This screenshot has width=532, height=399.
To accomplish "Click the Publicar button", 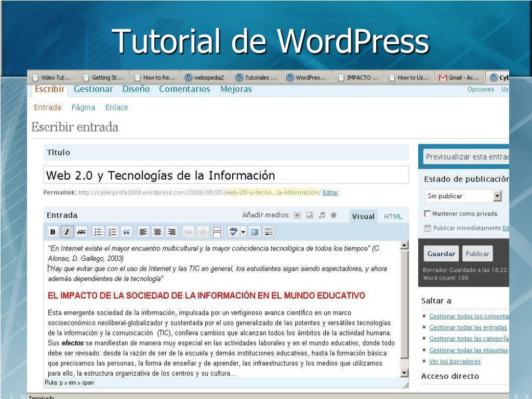I will click(477, 254).
